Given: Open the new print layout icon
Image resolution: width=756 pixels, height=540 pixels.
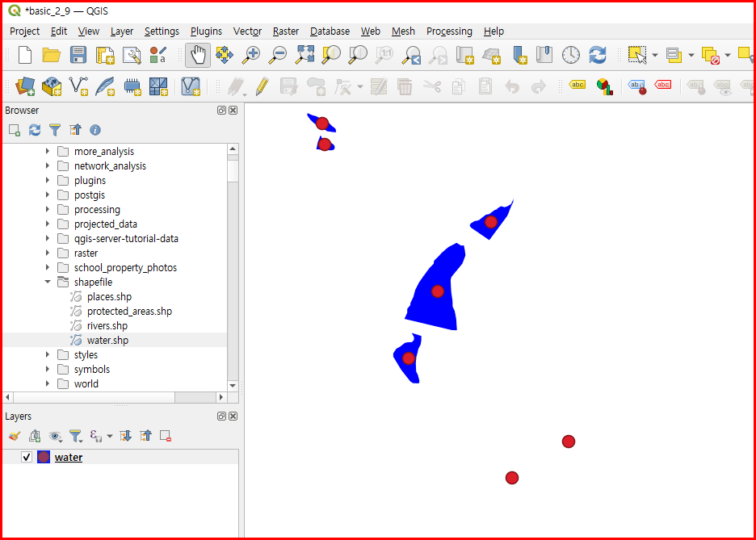Looking at the screenshot, I should pos(105,55).
